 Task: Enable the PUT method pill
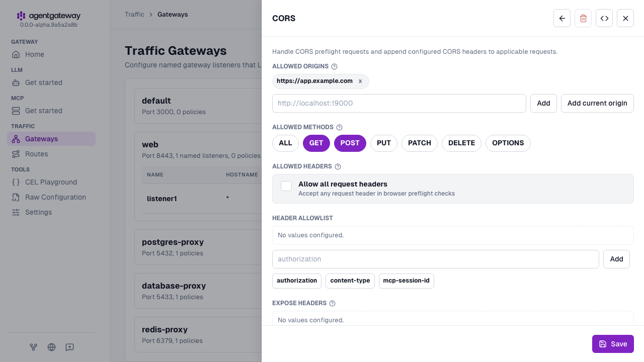[384, 143]
